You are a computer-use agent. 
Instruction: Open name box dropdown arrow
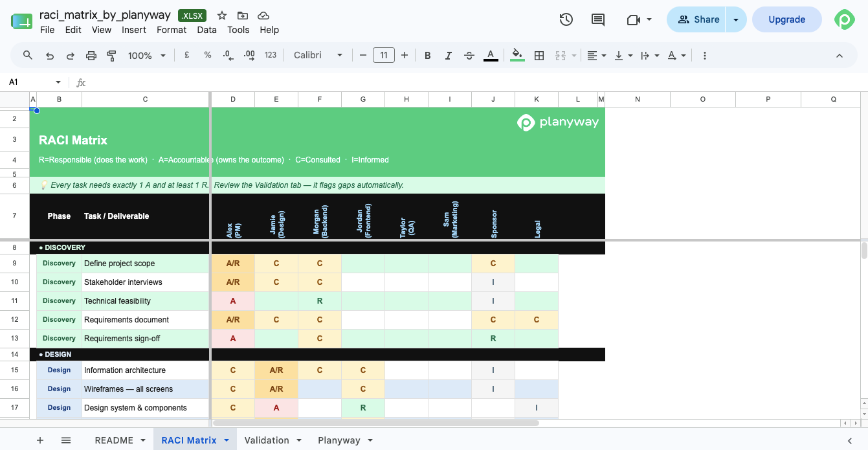coord(58,82)
